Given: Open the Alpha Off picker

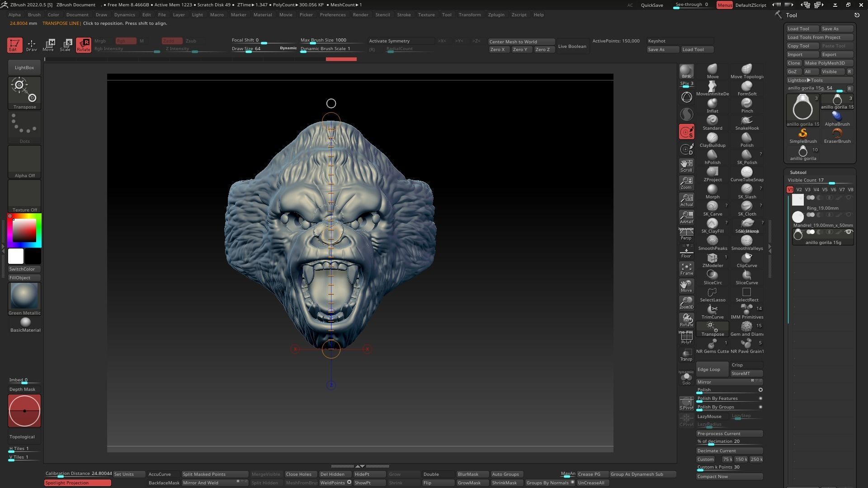Looking at the screenshot, I should point(24,162).
